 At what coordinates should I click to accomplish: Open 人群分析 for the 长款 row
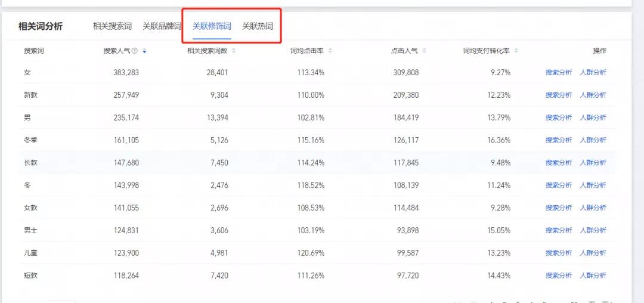tap(593, 163)
